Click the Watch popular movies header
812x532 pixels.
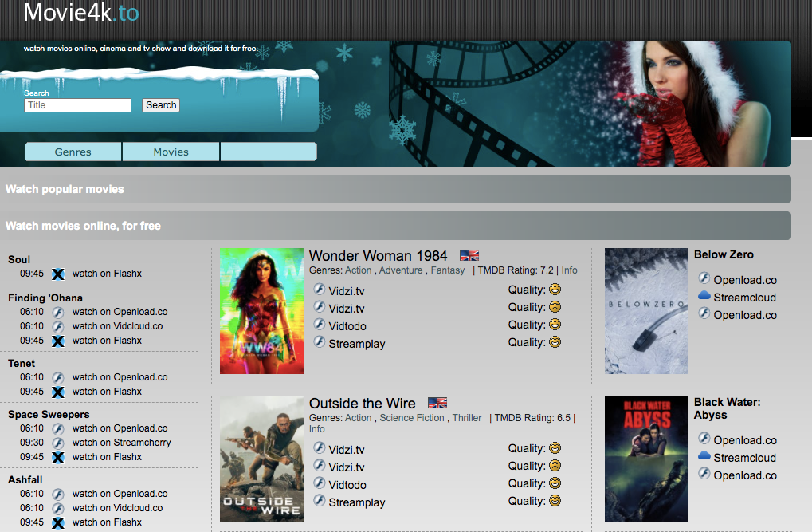coord(65,189)
